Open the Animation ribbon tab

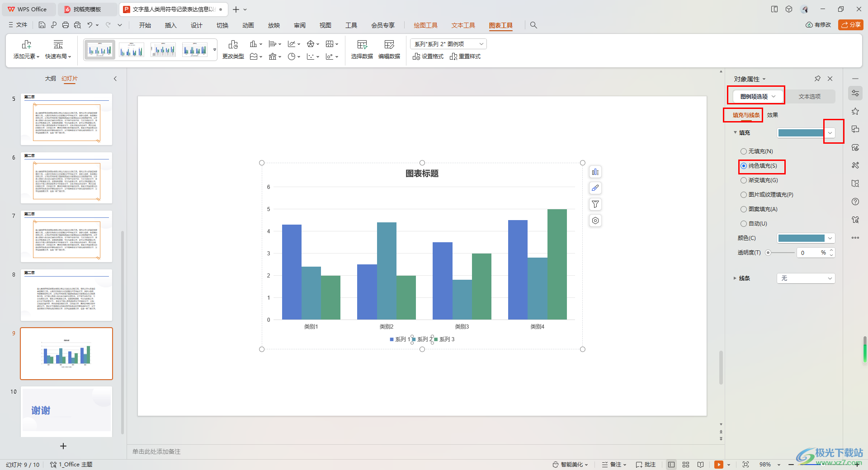point(248,25)
